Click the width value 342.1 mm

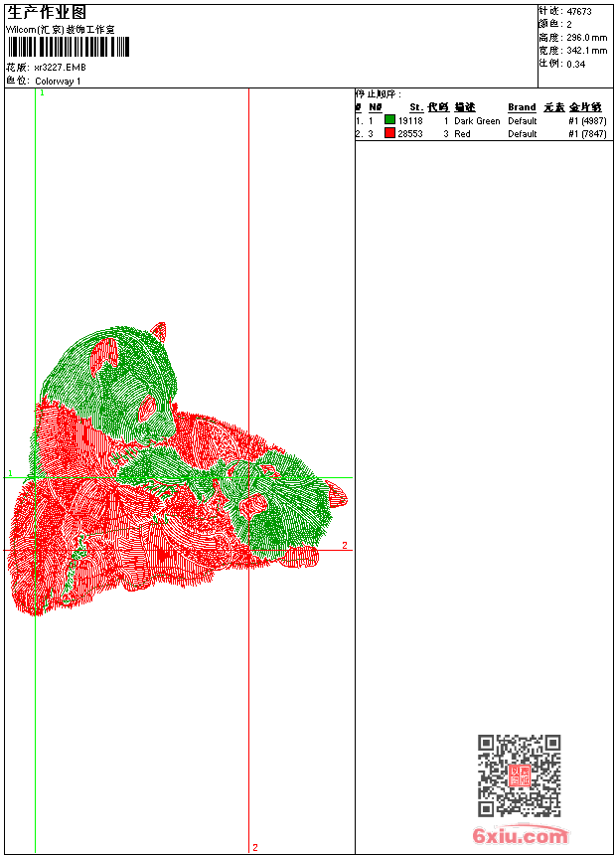click(x=586, y=51)
